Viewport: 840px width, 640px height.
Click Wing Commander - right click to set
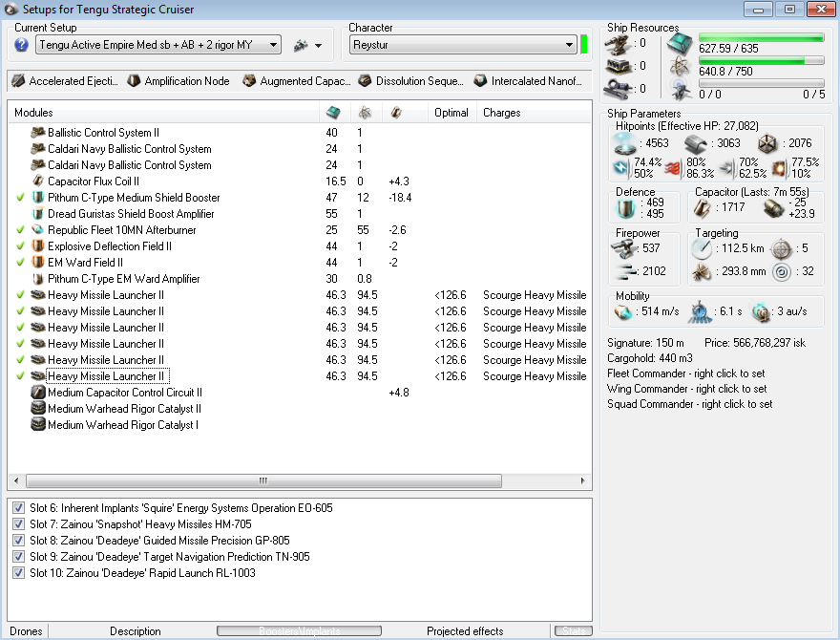[x=686, y=389]
